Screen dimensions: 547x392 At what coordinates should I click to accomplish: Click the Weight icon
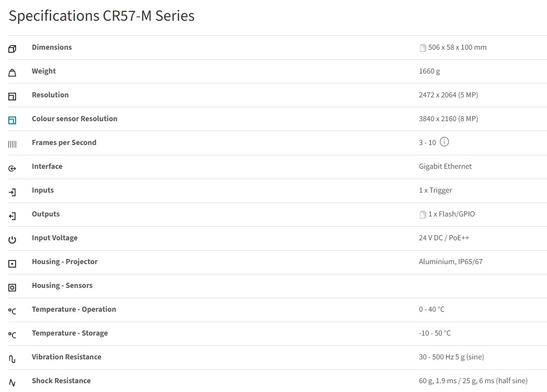12,73
